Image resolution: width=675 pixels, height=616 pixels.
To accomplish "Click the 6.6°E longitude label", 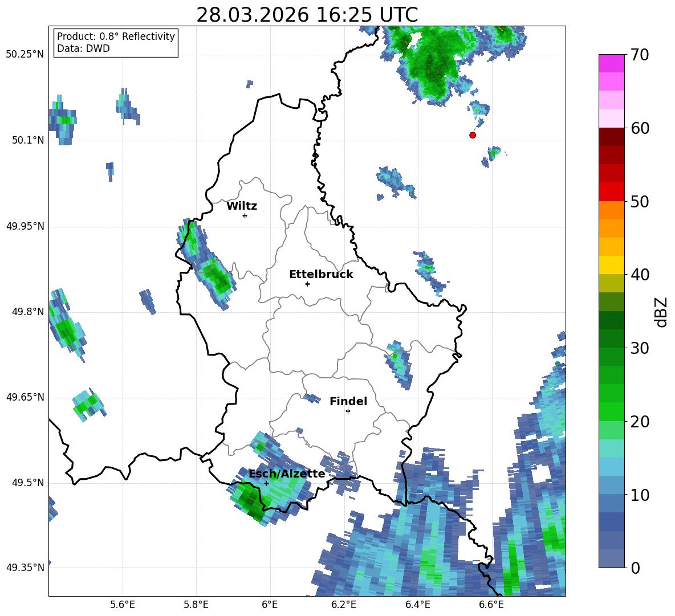I will [491, 605].
